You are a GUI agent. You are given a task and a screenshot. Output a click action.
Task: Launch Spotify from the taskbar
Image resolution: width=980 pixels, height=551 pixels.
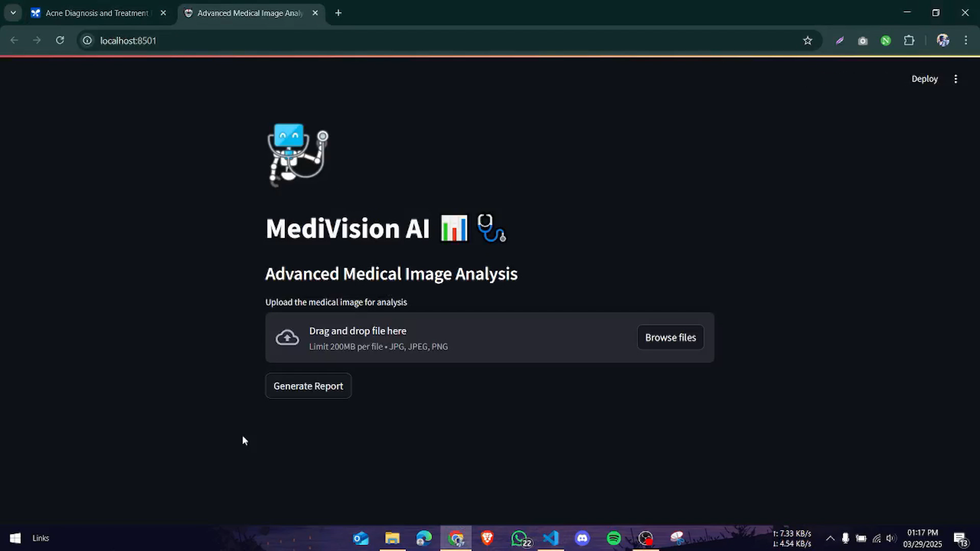click(x=614, y=538)
